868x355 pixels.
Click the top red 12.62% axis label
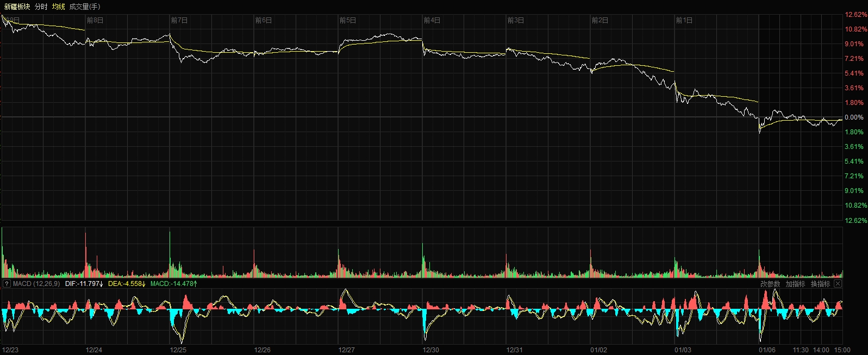[x=855, y=15]
